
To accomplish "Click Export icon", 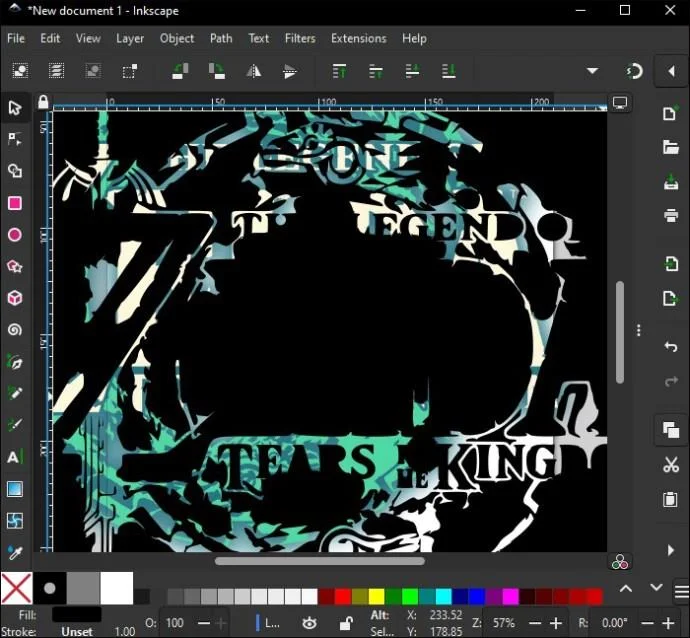I will click(670, 298).
